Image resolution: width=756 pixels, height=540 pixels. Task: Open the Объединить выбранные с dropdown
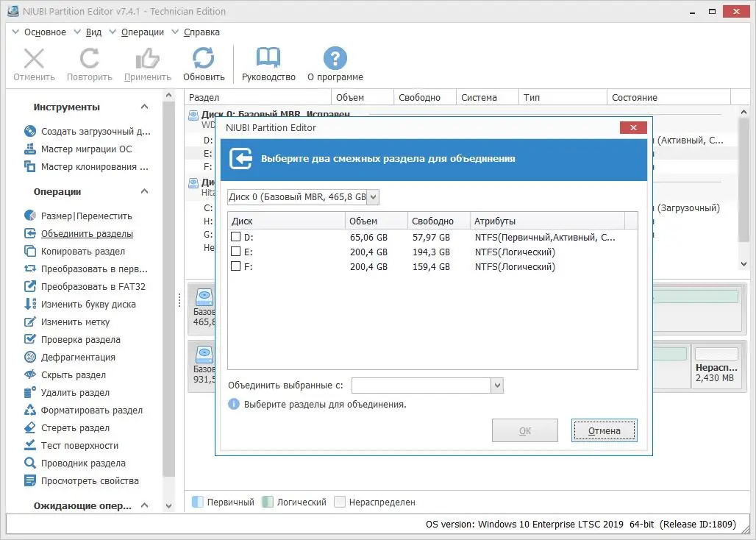pyautogui.click(x=499, y=385)
